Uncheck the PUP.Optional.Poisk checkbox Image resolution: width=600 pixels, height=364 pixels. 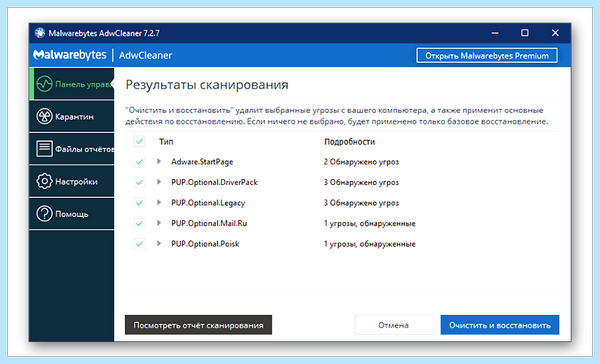(x=139, y=243)
